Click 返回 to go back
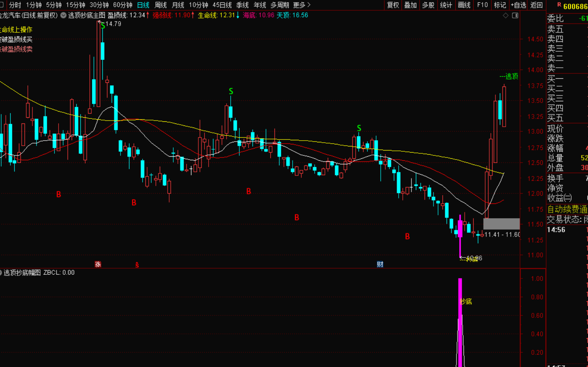Image resolution: width=588 pixels, height=367 pixels. tap(536, 5)
